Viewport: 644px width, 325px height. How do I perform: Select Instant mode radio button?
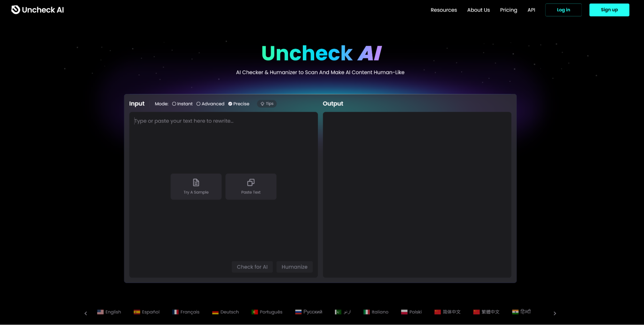[182, 104]
